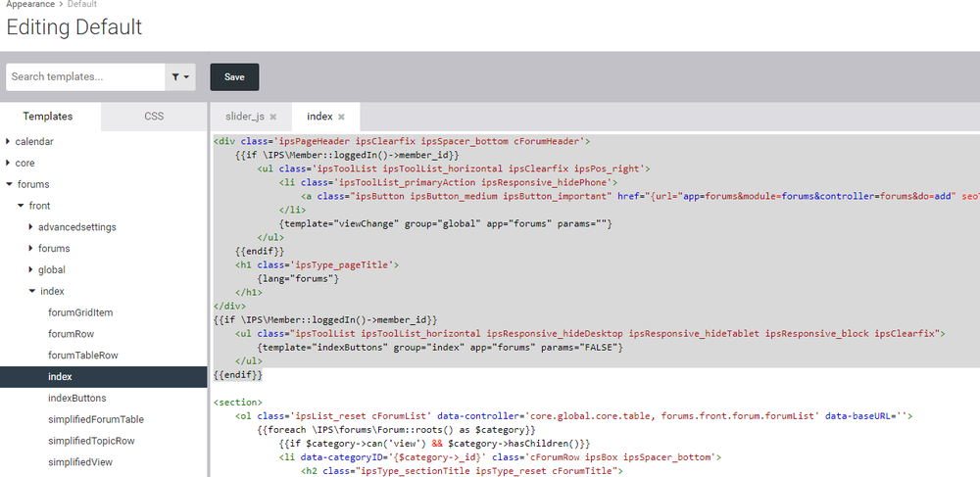Open the forumGridItem template
980x477 pixels.
tap(80, 312)
